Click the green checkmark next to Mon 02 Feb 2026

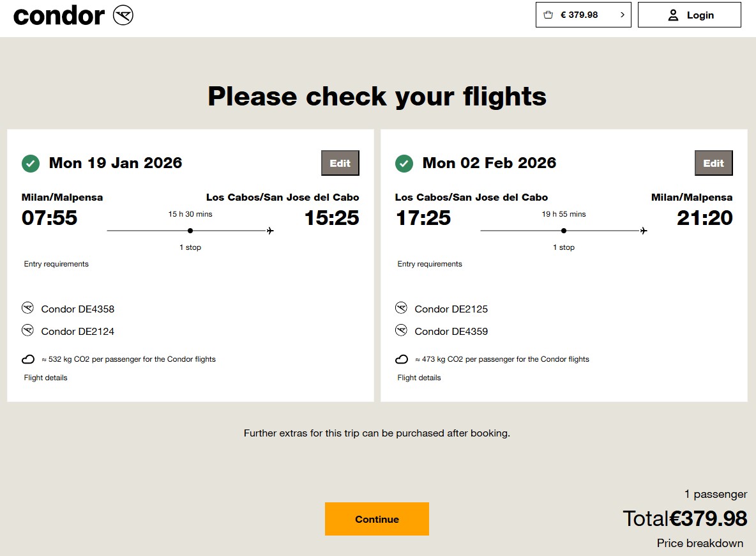(404, 164)
